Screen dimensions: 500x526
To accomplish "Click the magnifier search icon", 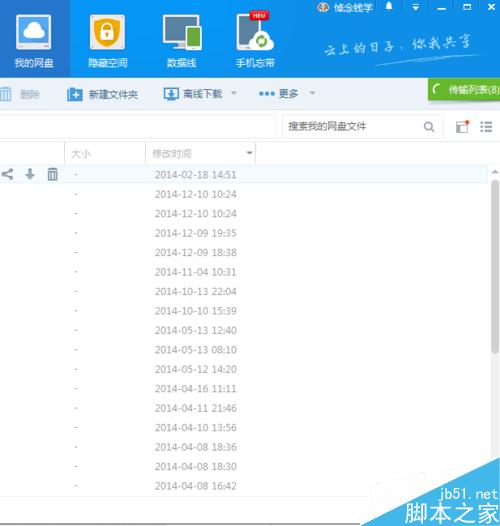I will pos(429,127).
